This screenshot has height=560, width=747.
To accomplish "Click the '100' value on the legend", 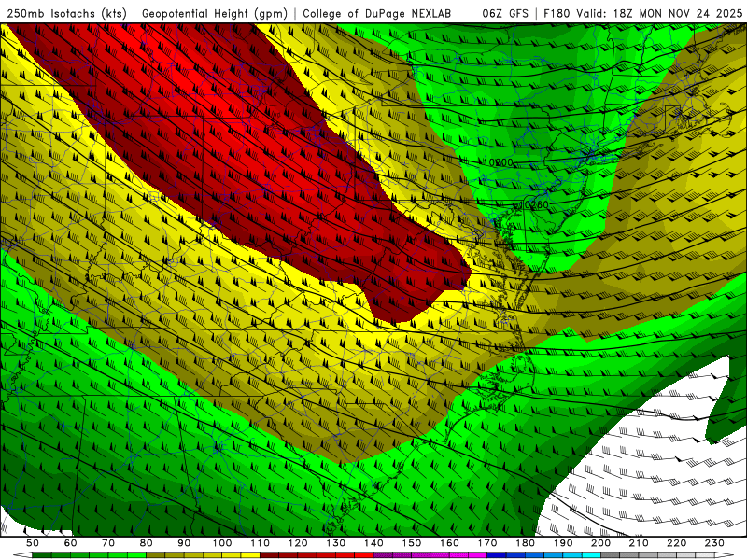I will [222, 543].
